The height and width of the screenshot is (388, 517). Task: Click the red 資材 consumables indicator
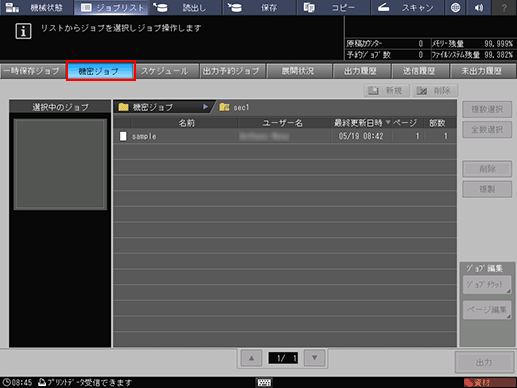(x=489, y=382)
